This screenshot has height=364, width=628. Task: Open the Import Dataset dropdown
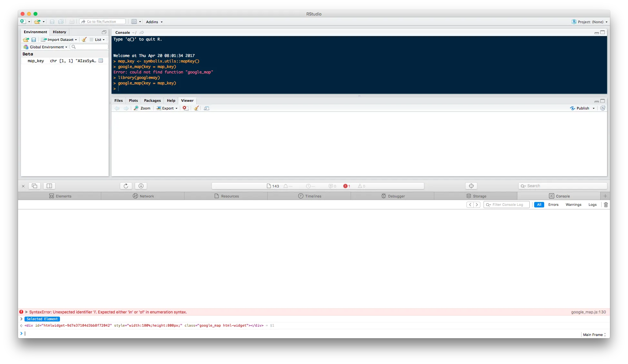click(x=60, y=40)
